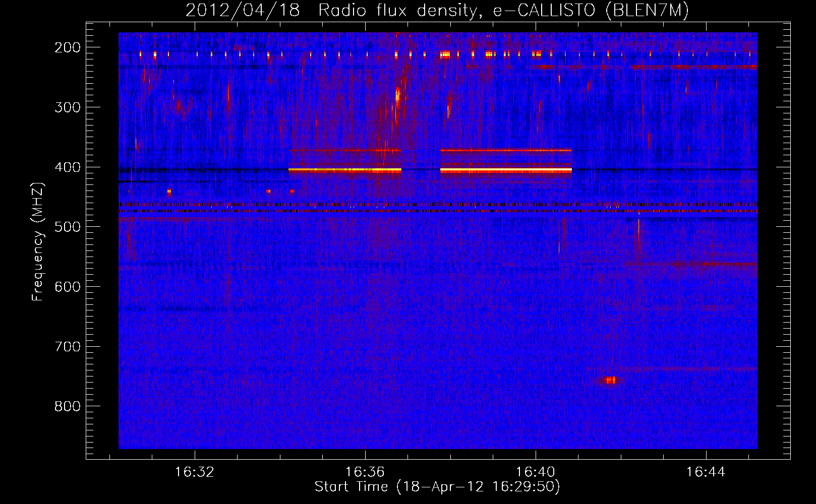Viewport: 816px width, 504px height.
Task: Click the right bright band at 405 MHz
Action: click(506, 170)
